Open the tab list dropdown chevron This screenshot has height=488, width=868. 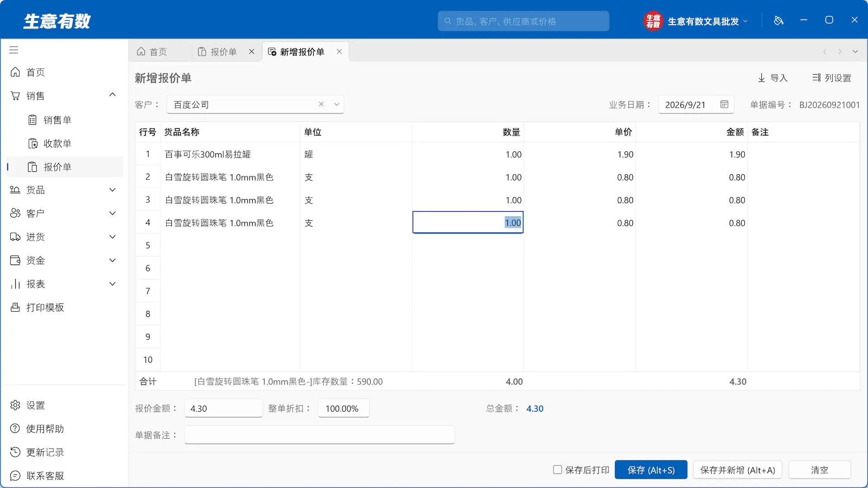(x=855, y=52)
